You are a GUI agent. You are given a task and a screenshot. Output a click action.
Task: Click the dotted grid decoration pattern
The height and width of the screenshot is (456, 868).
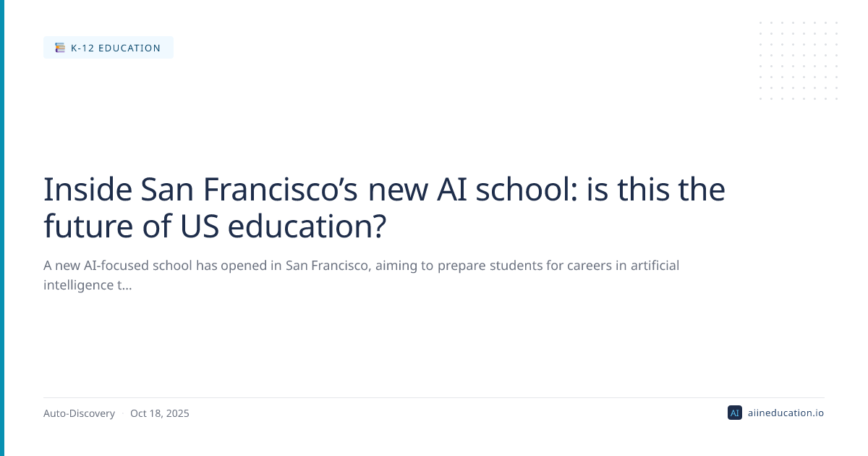pos(799,61)
